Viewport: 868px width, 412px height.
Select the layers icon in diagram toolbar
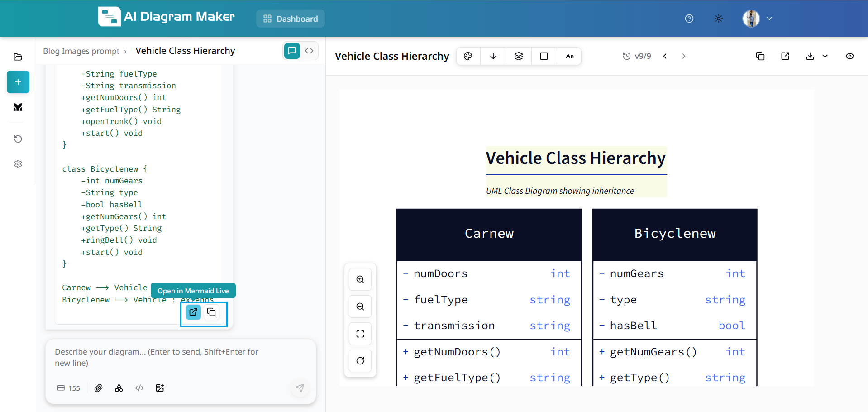coord(518,56)
